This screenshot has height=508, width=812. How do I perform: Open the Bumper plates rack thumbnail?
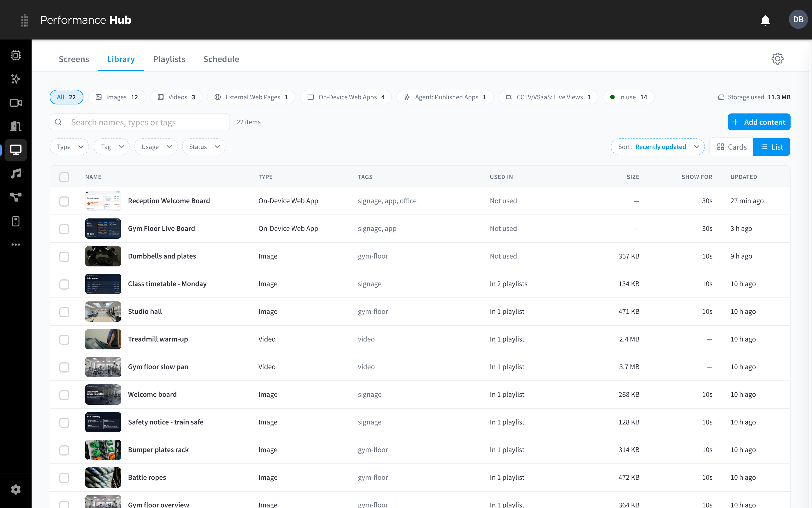[103, 450]
